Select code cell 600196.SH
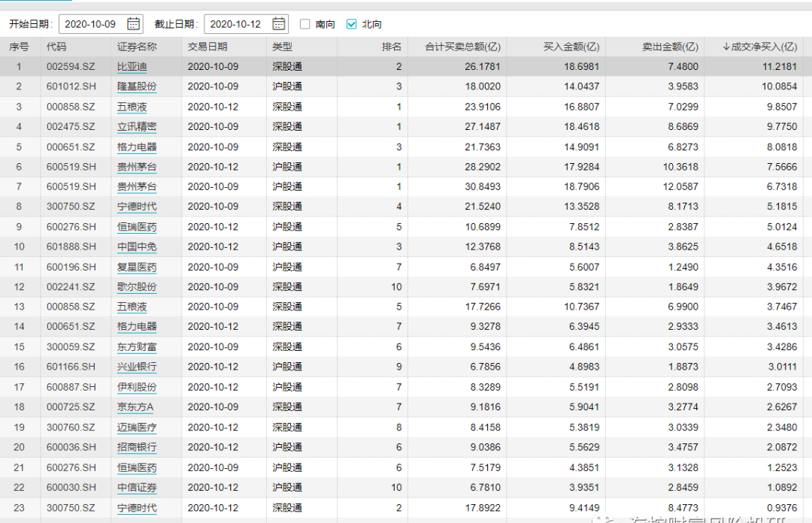 (x=71, y=268)
